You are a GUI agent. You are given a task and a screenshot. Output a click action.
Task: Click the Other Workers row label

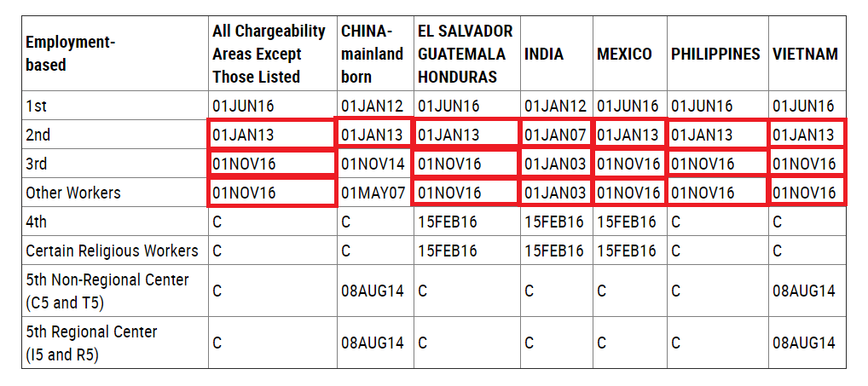73,193
